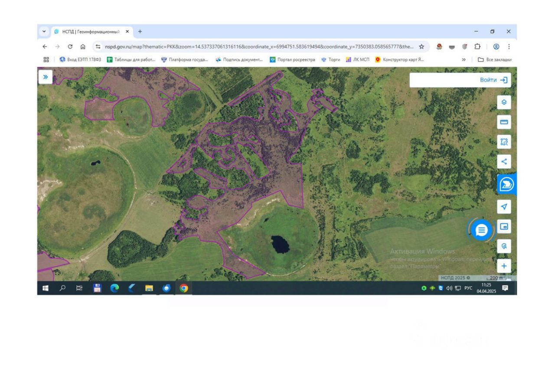This screenshot has width=555, height=392.
Task: Select the ruler measurement tool
Action: point(504,122)
